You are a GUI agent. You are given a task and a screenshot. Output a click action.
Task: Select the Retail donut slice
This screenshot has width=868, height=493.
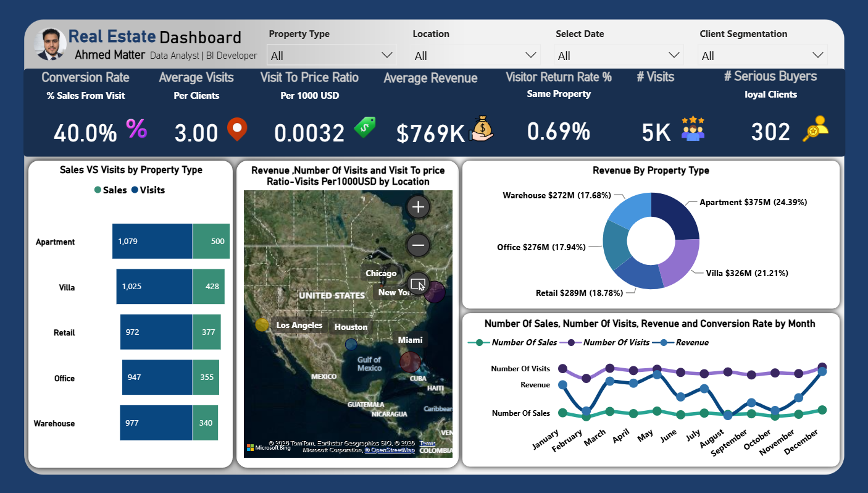(638, 273)
